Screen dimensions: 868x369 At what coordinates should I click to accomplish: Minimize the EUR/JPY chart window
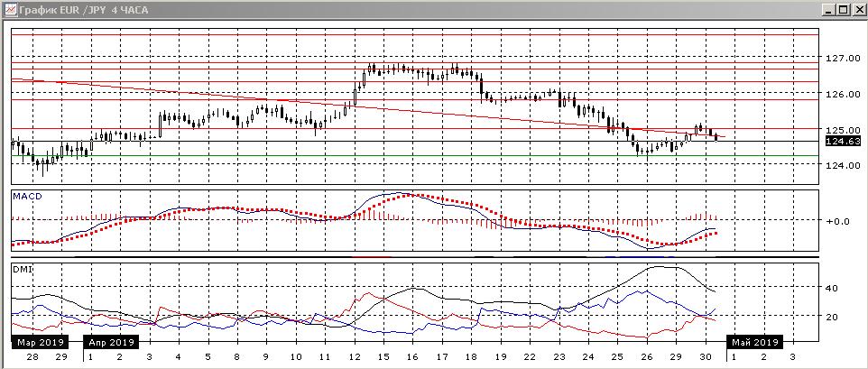(x=826, y=9)
